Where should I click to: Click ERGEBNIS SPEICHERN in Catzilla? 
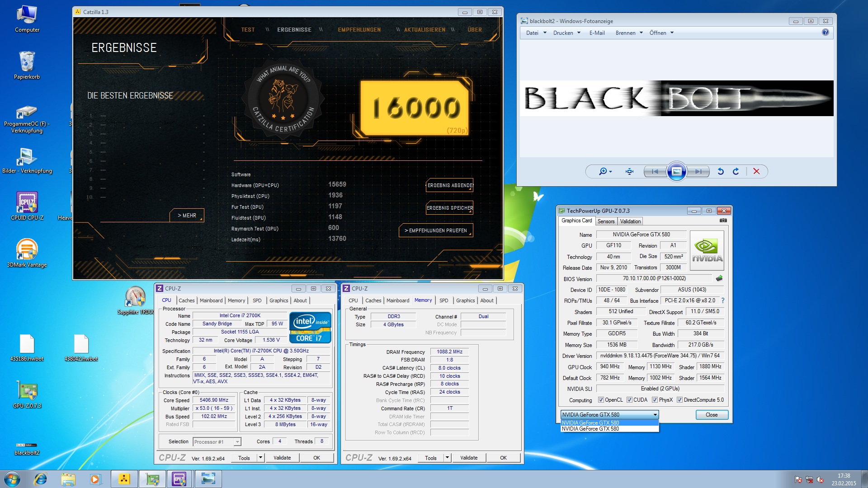(x=449, y=208)
